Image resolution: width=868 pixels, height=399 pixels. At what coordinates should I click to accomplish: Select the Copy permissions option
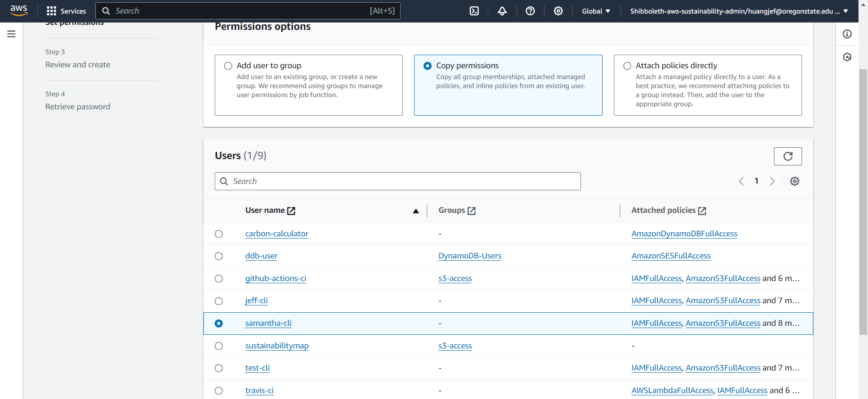pos(428,66)
